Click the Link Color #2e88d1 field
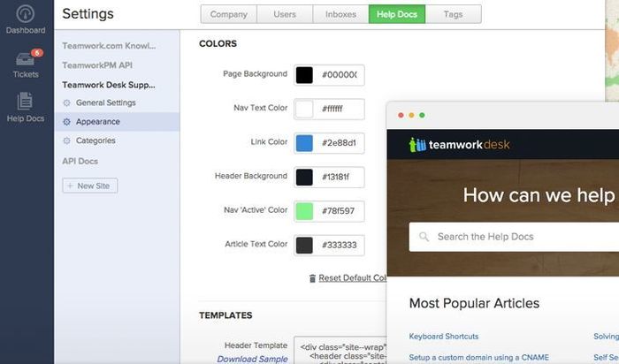This screenshot has width=619, height=364. 340,143
